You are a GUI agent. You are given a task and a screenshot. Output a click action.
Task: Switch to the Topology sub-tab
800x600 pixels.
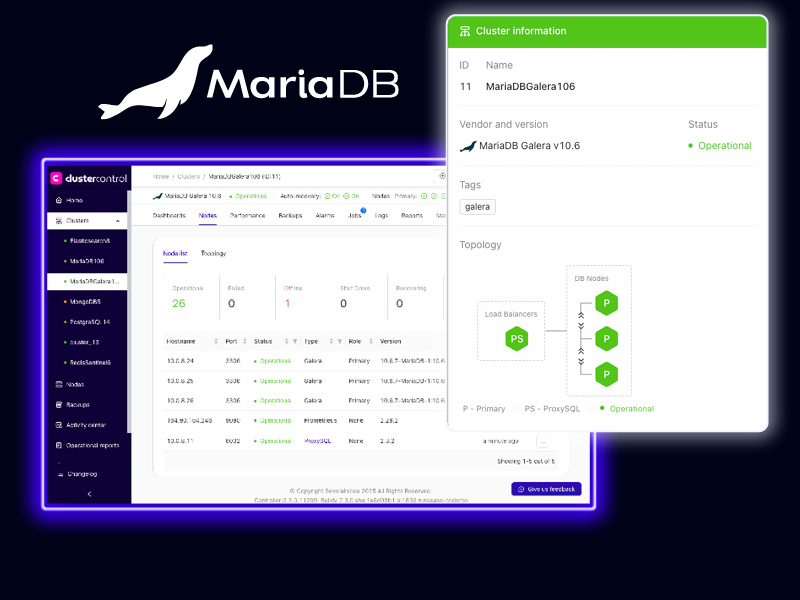pyautogui.click(x=213, y=253)
